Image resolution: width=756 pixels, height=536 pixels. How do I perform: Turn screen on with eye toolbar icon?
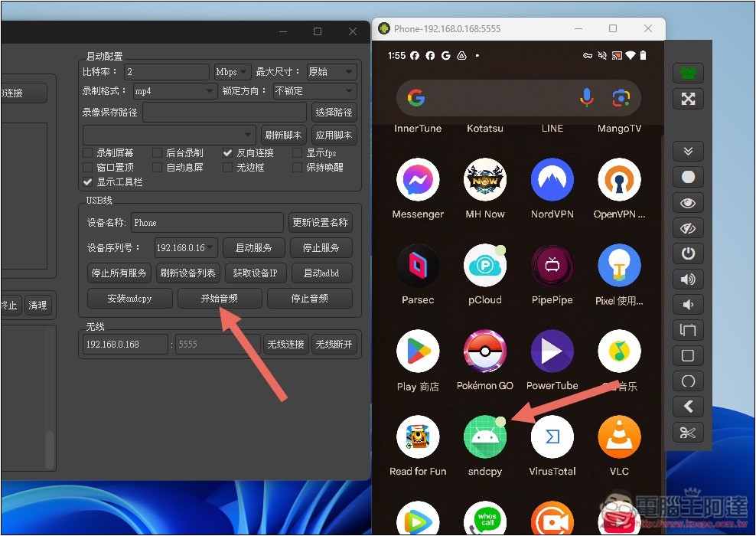click(688, 203)
